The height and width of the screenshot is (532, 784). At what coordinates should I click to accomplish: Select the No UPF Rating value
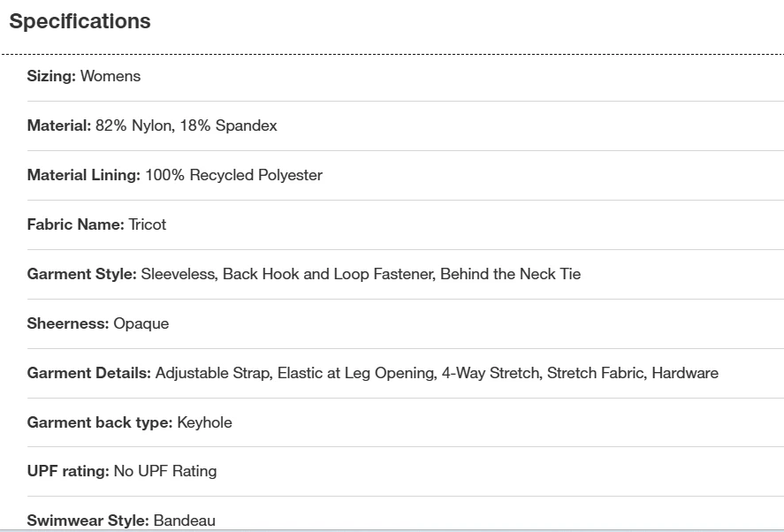[x=165, y=471]
